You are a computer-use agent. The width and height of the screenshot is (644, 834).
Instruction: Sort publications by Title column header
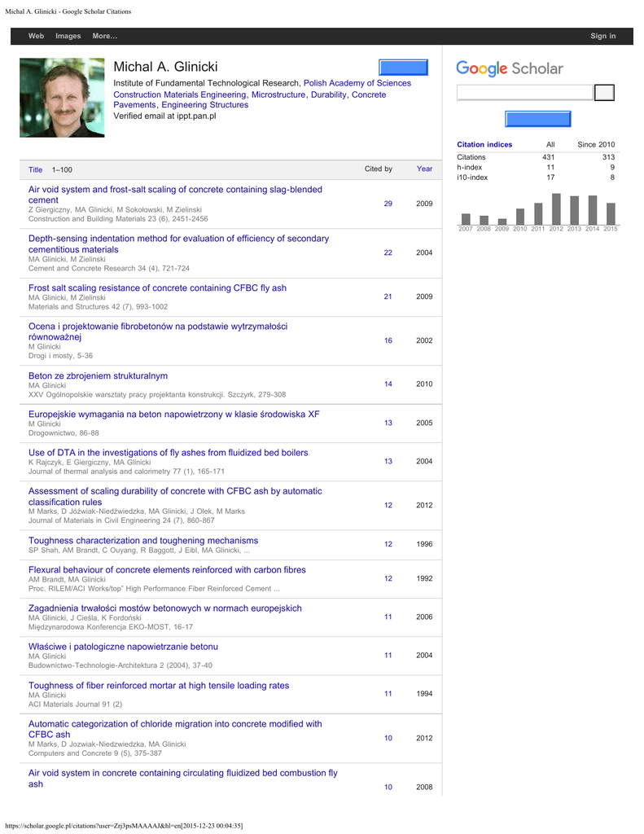point(35,169)
